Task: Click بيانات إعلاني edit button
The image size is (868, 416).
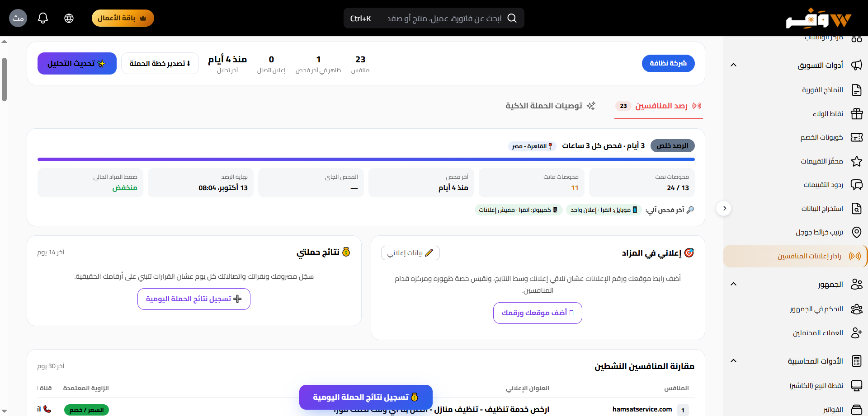Action: (410, 253)
